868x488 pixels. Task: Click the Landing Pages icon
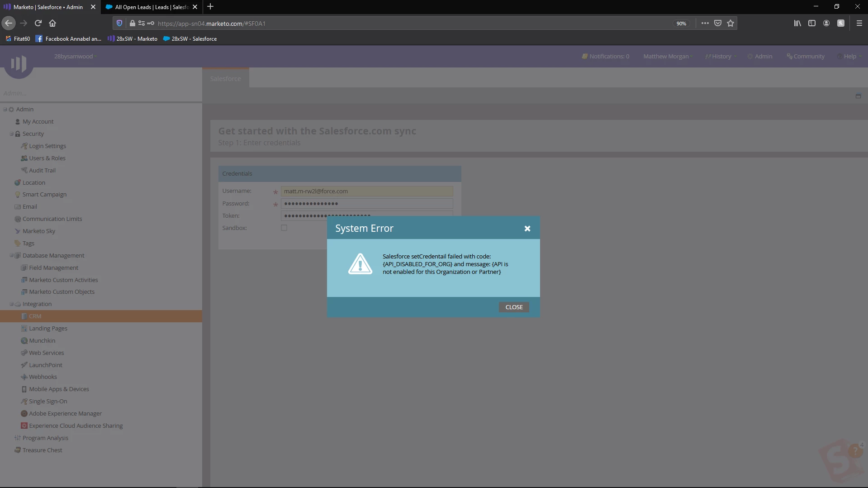point(24,328)
